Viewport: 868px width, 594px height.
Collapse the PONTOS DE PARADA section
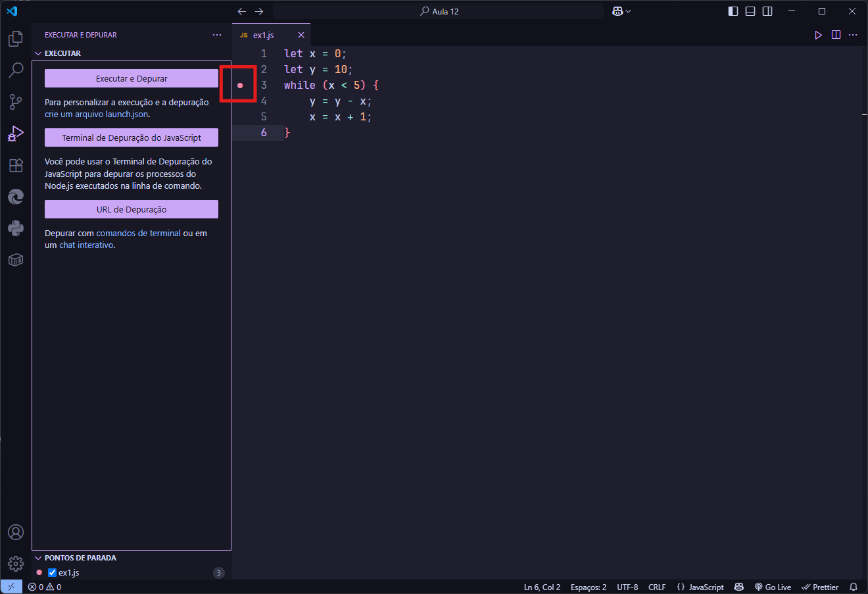click(38, 558)
